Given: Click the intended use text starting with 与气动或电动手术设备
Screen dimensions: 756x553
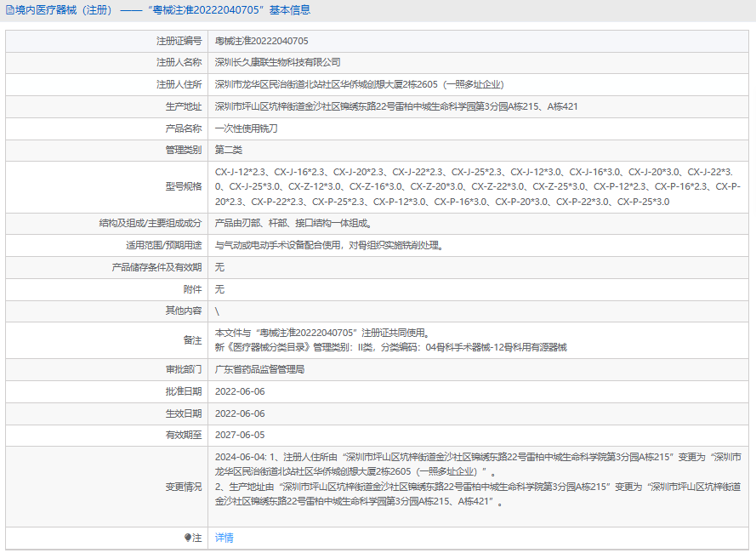Looking at the screenshot, I should point(329,245).
